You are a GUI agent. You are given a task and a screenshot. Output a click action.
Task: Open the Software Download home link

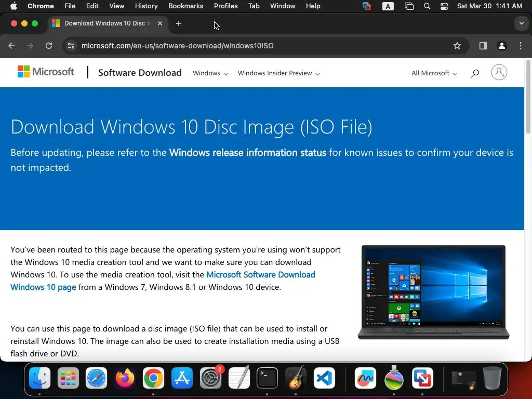pos(140,73)
